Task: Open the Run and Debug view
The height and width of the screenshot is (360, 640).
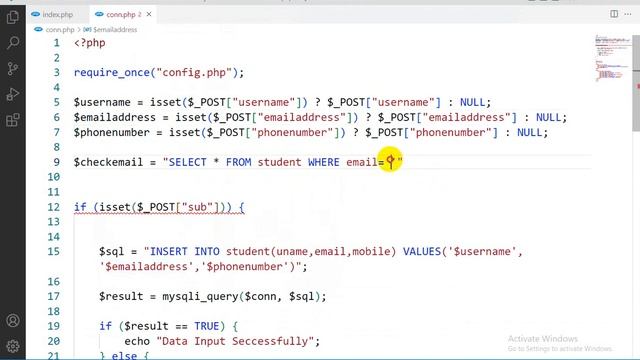Action: (13, 94)
